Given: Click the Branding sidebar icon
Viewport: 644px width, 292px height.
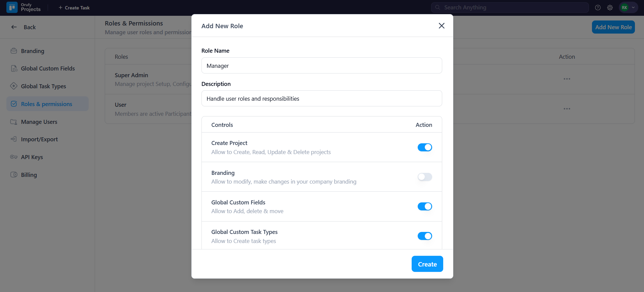Looking at the screenshot, I should click(x=14, y=51).
